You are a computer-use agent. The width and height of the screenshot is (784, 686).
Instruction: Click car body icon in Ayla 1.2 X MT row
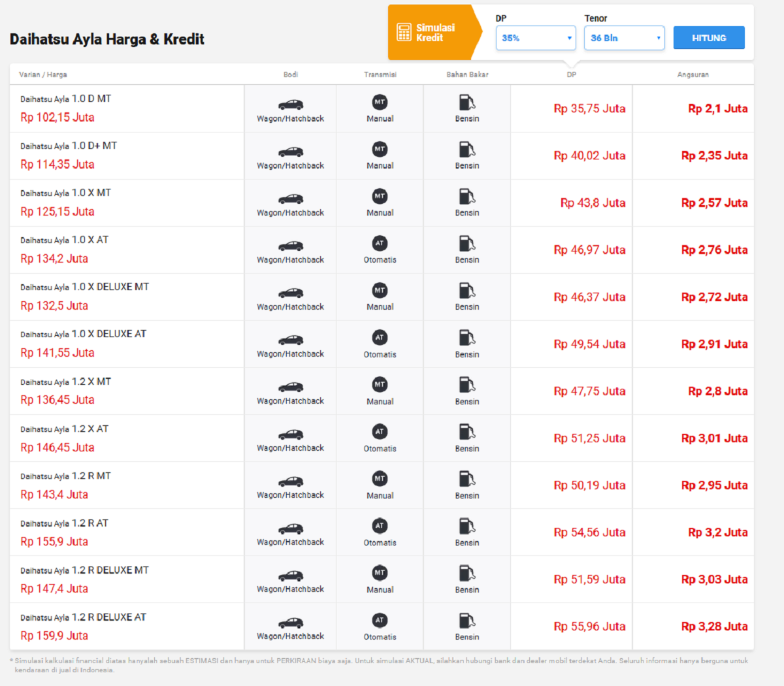(291, 387)
